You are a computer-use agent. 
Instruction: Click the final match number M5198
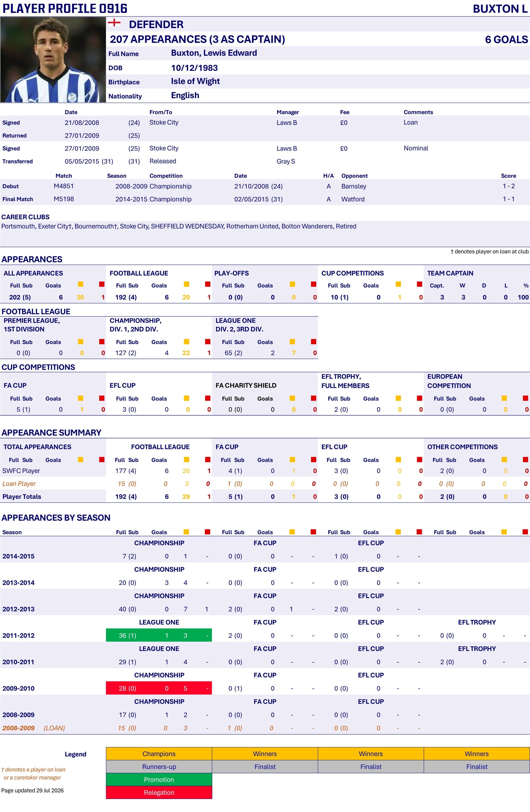pyautogui.click(x=64, y=199)
